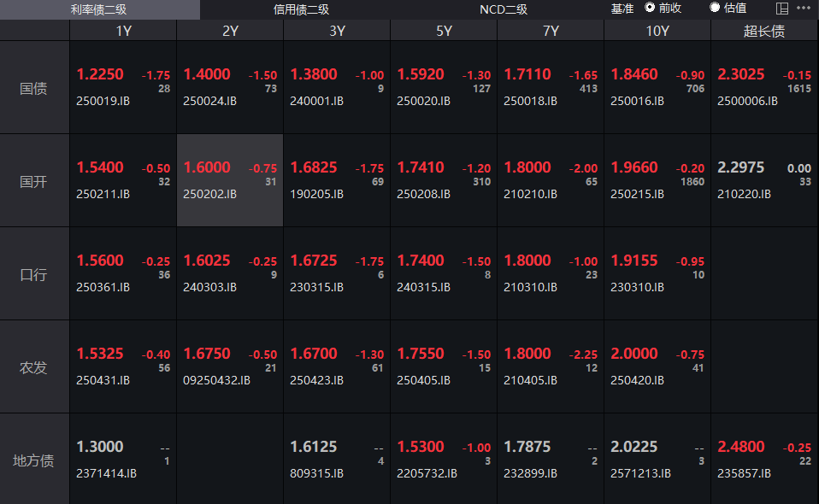Select the 国开 row header
Screen dimensions: 819x504
[x=34, y=181]
